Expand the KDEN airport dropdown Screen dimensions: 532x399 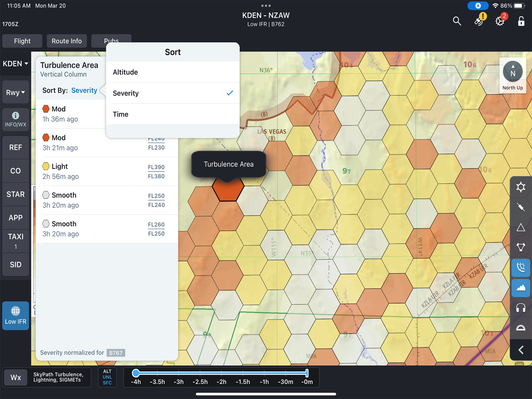[x=15, y=64]
